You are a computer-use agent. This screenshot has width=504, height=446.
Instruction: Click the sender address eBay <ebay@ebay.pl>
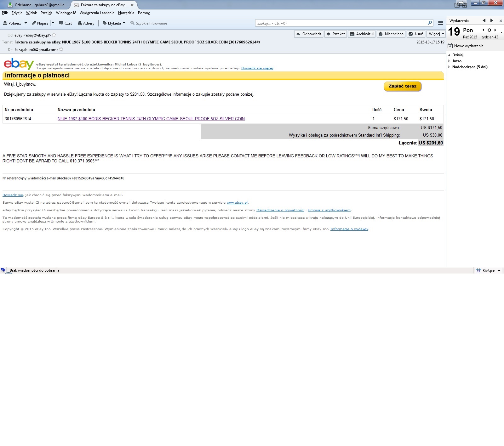[33, 35]
